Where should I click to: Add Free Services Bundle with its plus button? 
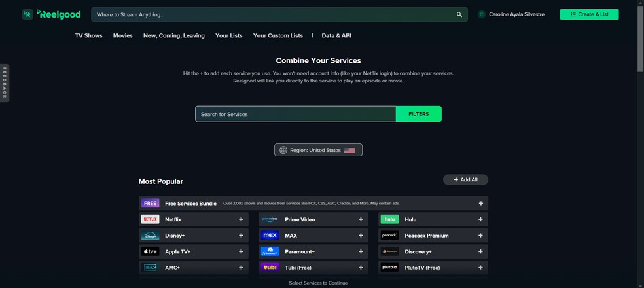click(480, 204)
